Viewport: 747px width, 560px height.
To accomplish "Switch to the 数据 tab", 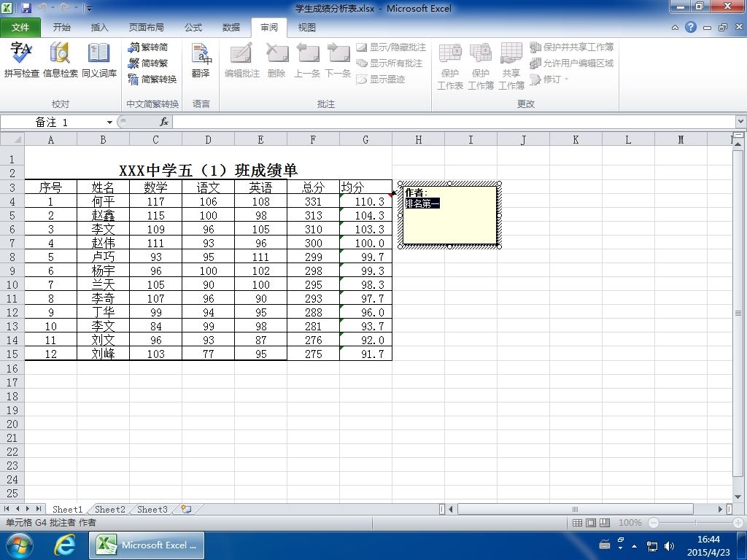I will tap(231, 28).
